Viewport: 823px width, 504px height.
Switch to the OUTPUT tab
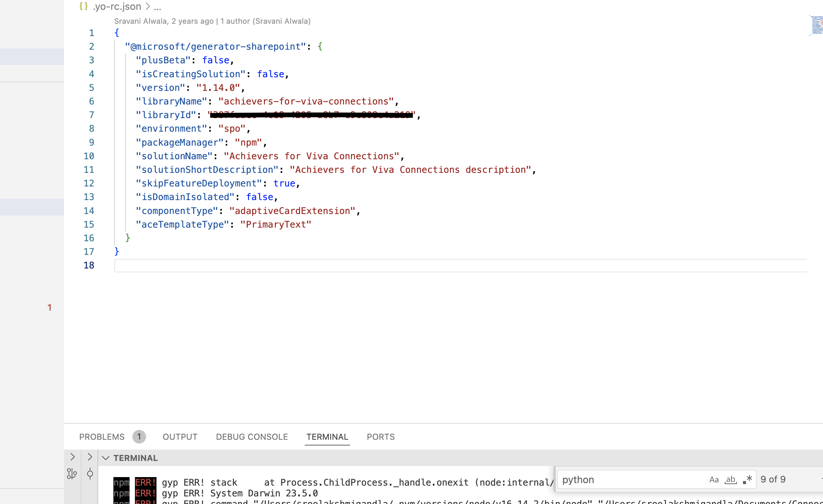(x=180, y=437)
